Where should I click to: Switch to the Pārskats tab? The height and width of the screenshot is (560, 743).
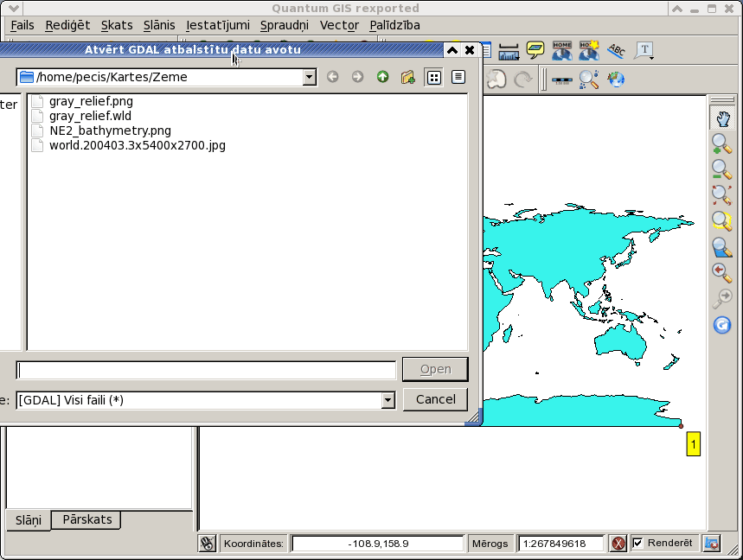coord(87,519)
